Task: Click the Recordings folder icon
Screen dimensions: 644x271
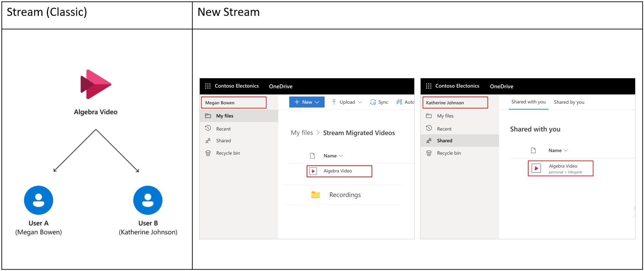Action: pyautogui.click(x=315, y=195)
